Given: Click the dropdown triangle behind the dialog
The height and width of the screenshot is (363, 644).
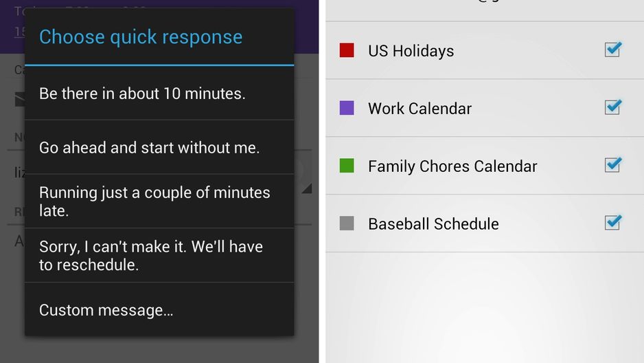Looking at the screenshot, I should click(307, 188).
